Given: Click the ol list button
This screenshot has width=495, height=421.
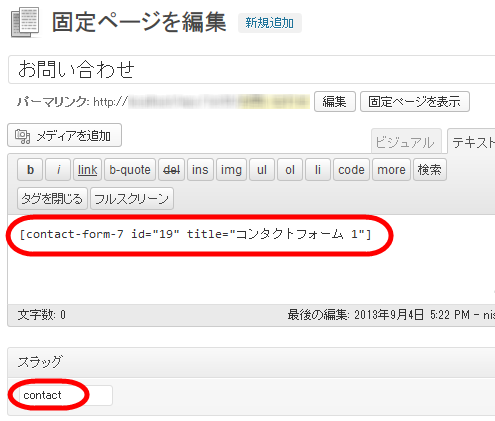Looking at the screenshot, I should (290, 170).
